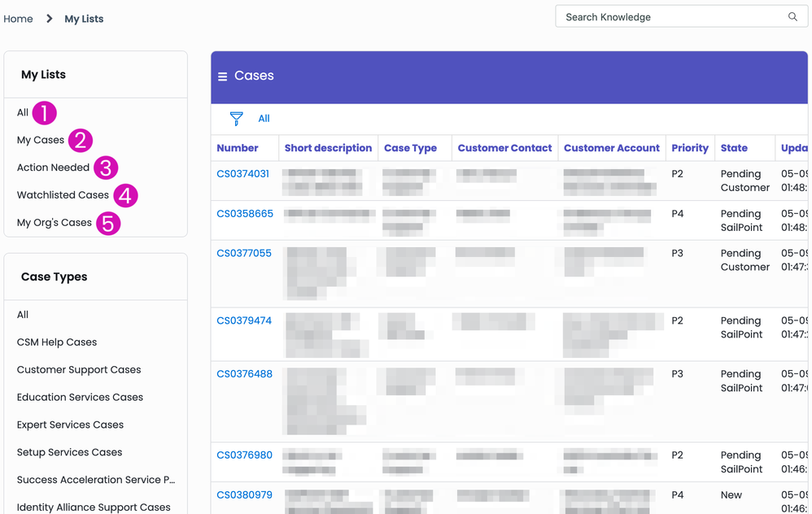This screenshot has height=514, width=812.
Task: Open Action Needed list
Action: pyautogui.click(x=53, y=168)
